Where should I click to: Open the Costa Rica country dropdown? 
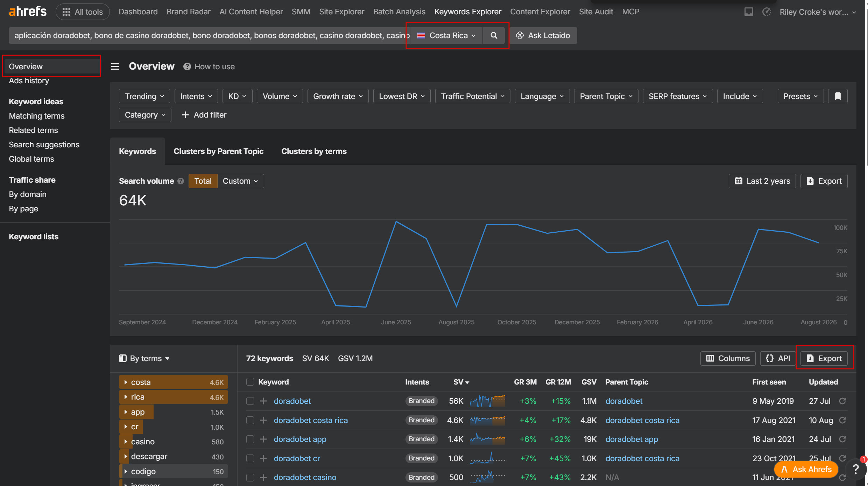[446, 35]
